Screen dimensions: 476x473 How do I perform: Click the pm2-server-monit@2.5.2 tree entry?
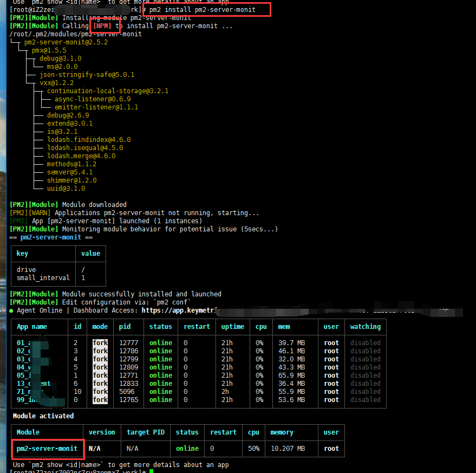tap(66, 42)
